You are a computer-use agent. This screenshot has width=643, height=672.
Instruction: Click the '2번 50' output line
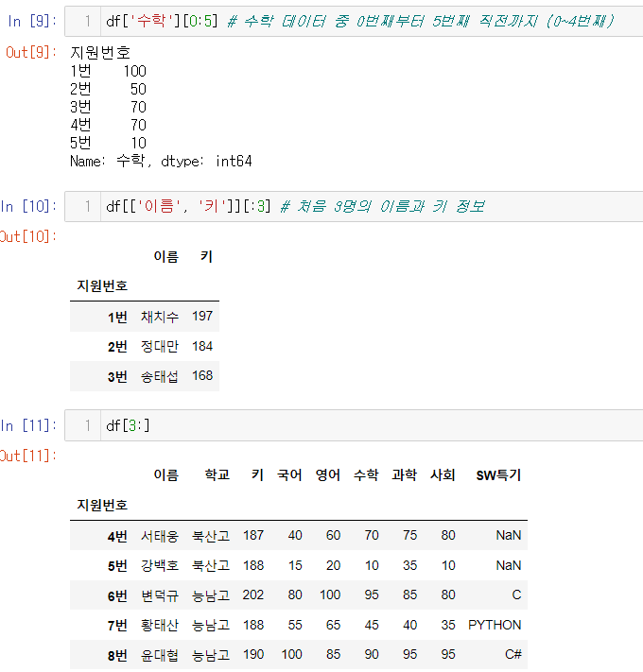108,89
